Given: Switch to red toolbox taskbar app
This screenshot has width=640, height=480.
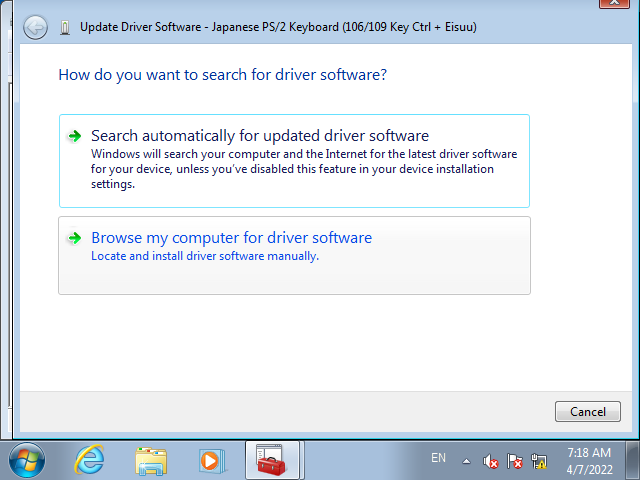Looking at the screenshot, I should pos(272,460).
